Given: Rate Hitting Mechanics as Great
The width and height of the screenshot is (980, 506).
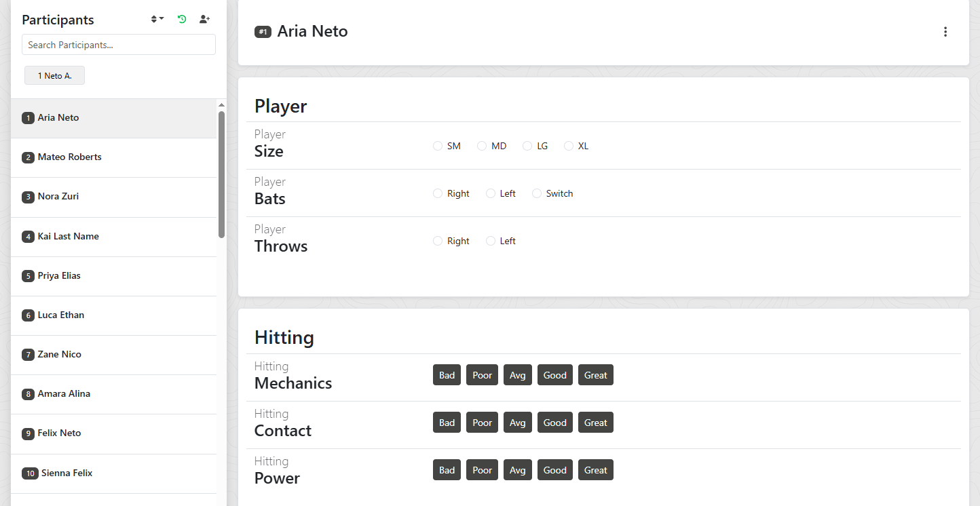Looking at the screenshot, I should tap(595, 374).
